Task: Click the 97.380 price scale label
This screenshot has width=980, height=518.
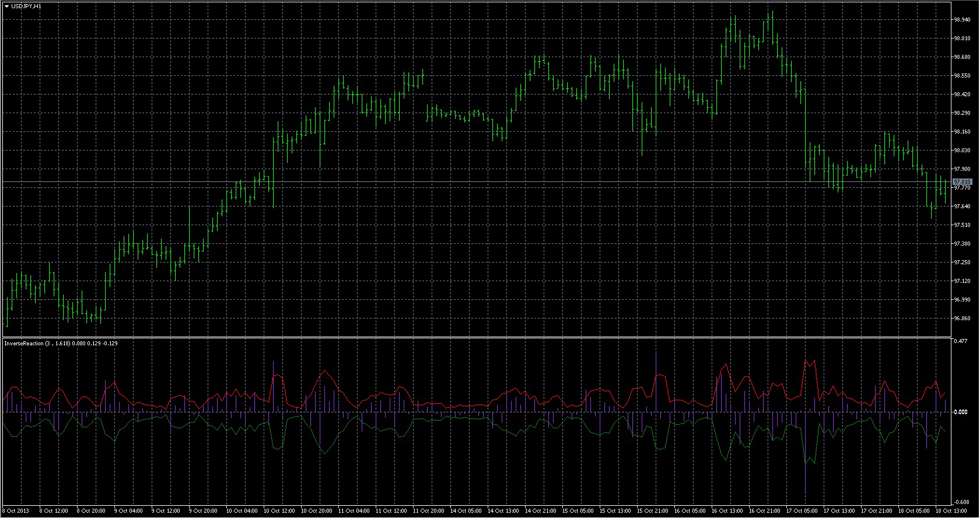Action: click(x=962, y=244)
